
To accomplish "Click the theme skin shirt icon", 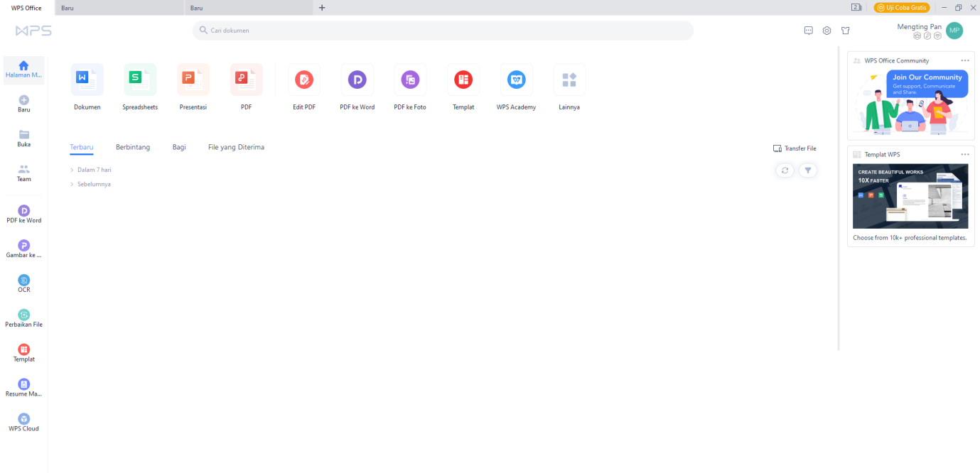I will tap(845, 31).
